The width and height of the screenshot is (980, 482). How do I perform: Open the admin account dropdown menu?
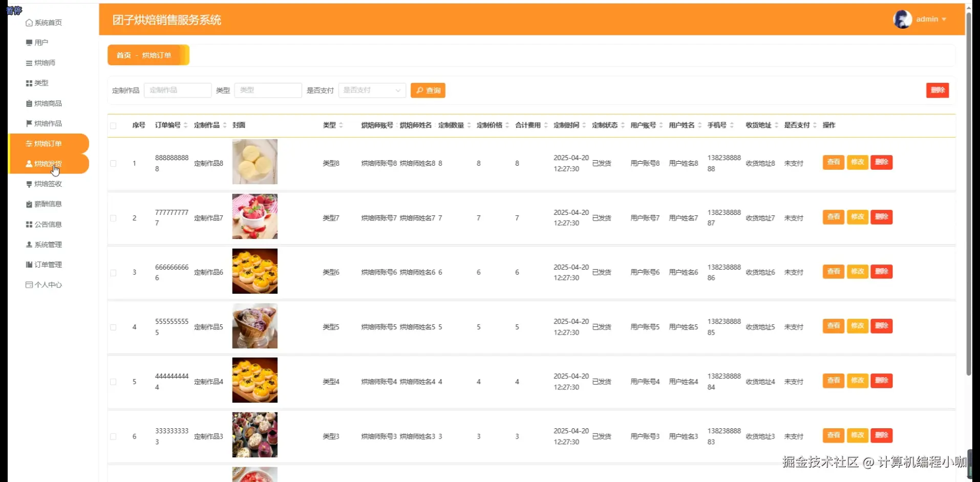tap(931, 19)
